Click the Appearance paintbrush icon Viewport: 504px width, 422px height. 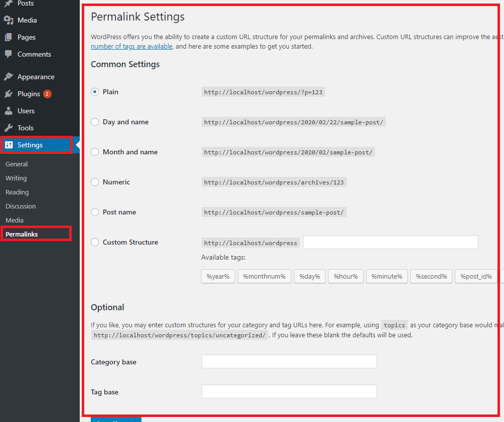pos(9,77)
